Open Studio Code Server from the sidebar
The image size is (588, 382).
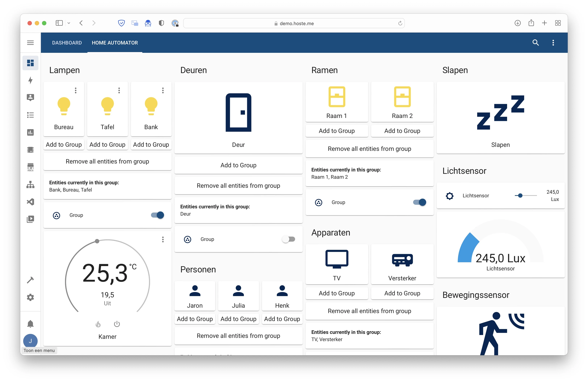[x=30, y=202]
